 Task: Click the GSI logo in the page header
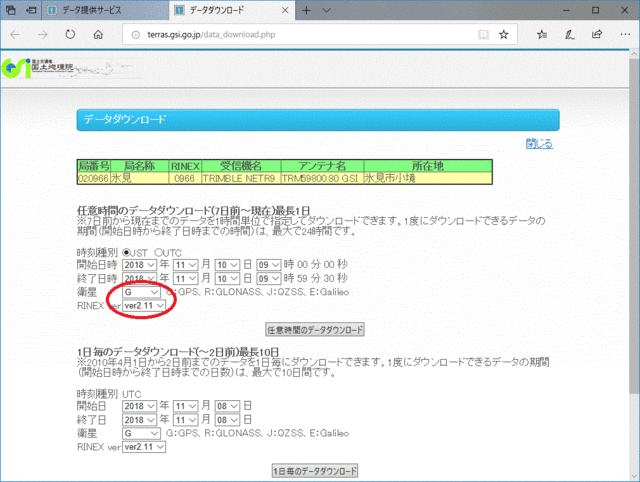click(38, 68)
